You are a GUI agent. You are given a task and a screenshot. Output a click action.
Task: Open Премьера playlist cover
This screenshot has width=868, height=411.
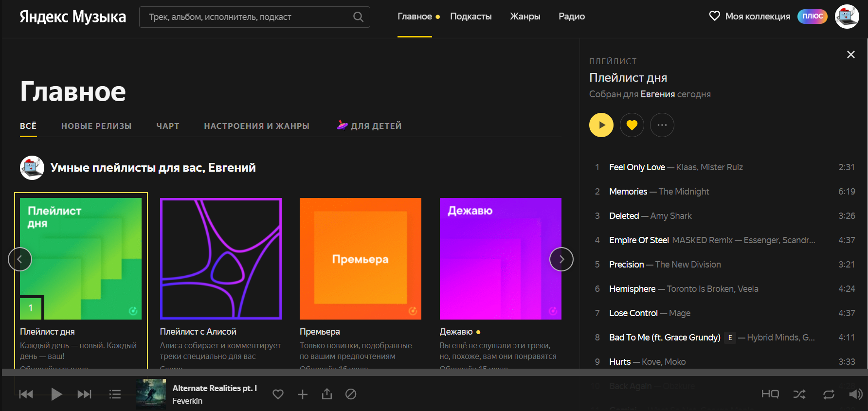361,259
